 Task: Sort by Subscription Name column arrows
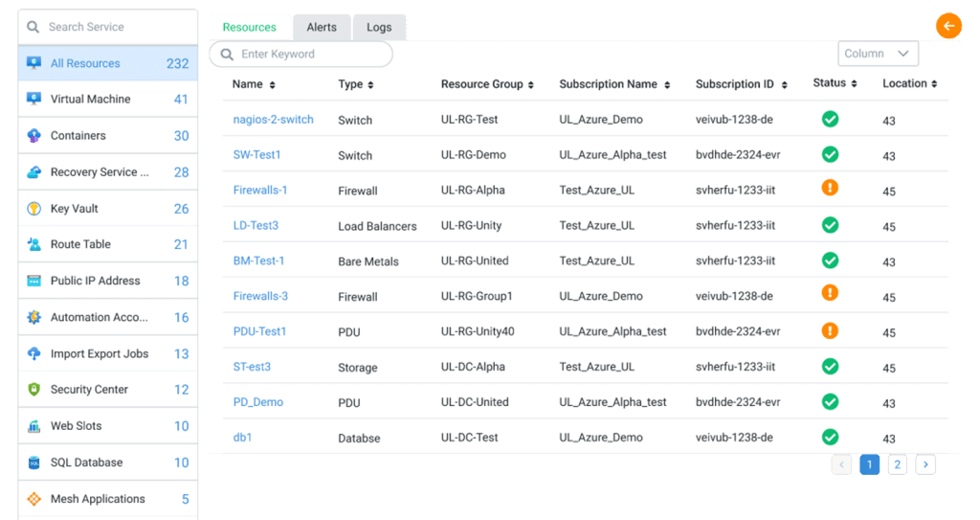point(667,85)
